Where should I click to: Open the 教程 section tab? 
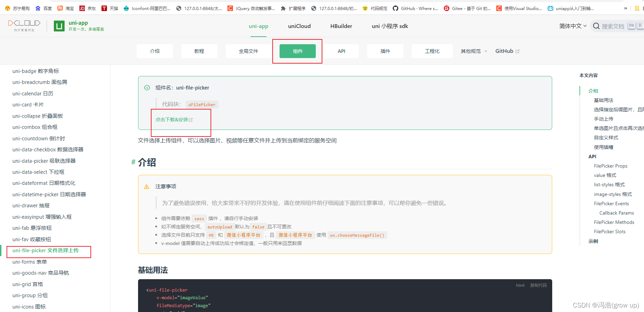pos(199,51)
